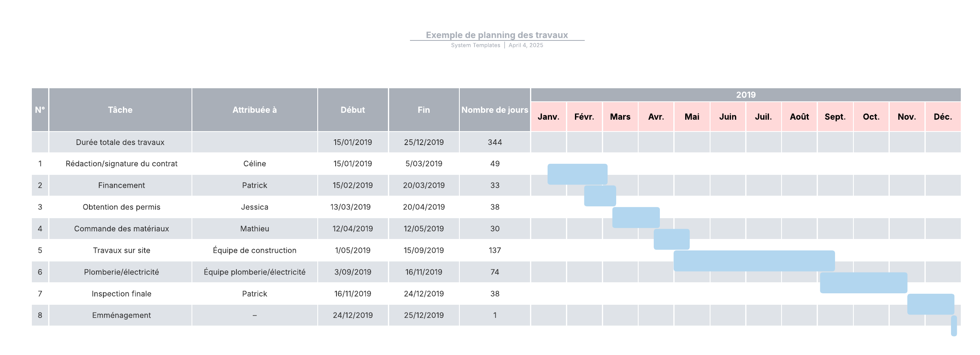Click the Inspection finale Gantt bar
This screenshot has width=980, height=355.
pos(931,304)
